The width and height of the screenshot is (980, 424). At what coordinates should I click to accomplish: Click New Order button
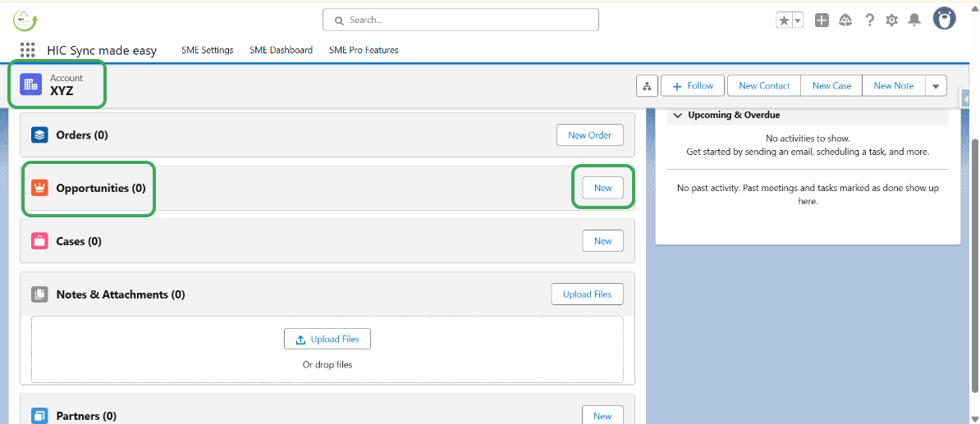pos(590,134)
